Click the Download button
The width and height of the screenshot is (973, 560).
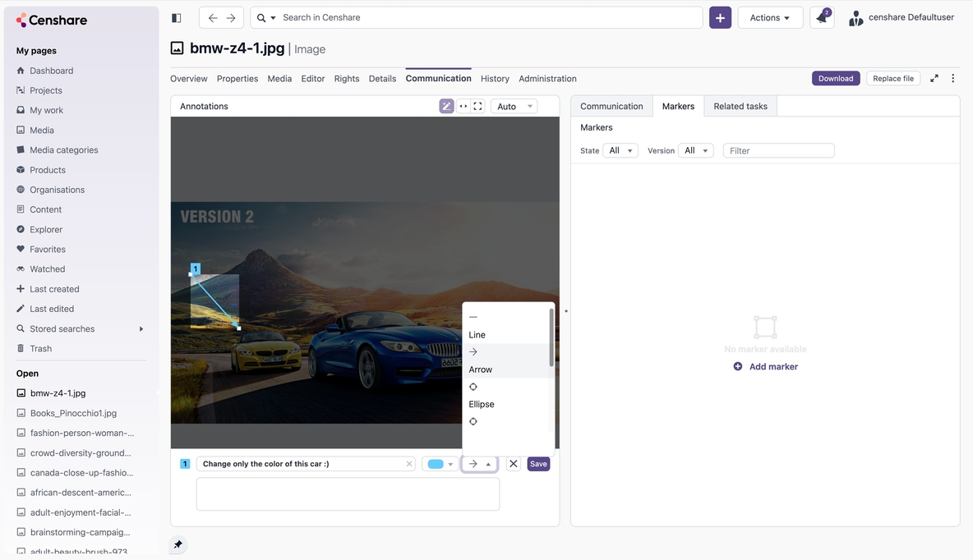835,78
